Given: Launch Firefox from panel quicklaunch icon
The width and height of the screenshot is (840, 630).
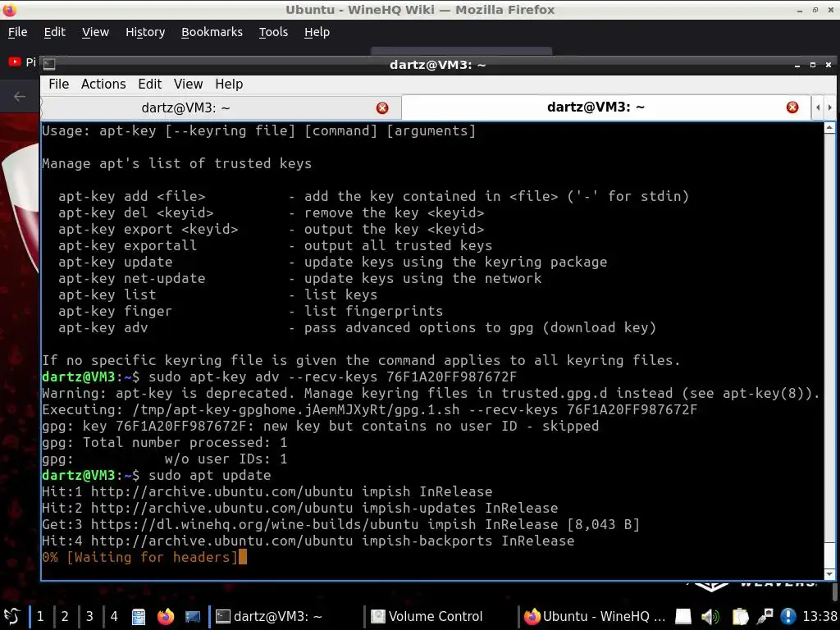Looking at the screenshot, I should [x=166, y=617].
